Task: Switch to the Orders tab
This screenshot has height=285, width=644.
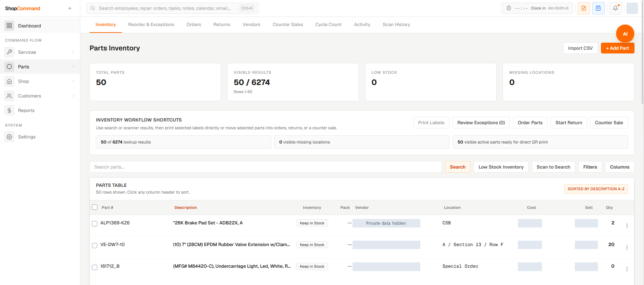Action: pos(194,24)
